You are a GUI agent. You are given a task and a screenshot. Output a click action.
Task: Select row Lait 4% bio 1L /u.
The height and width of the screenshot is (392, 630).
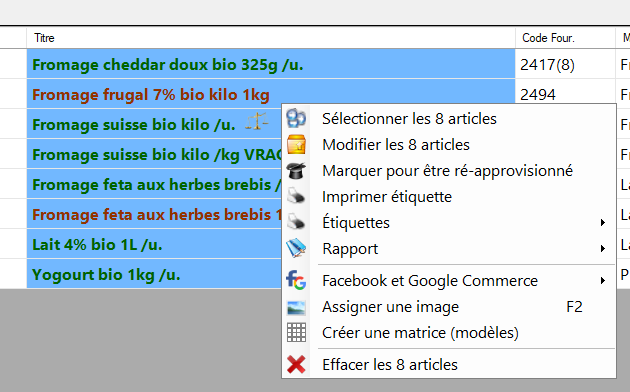click(x=154, y=244)
